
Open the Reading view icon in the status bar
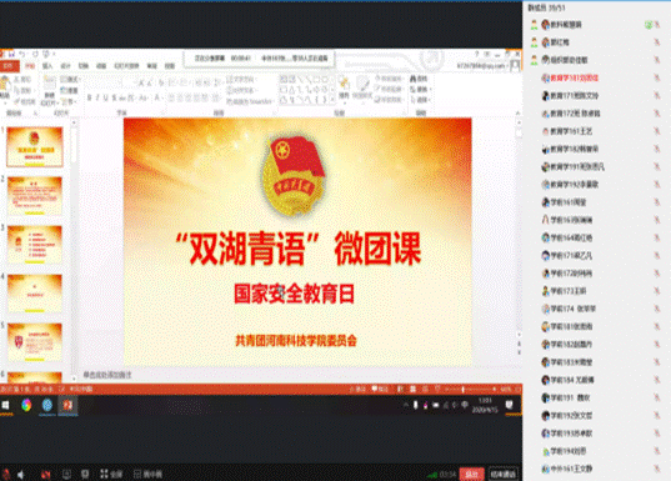pyautogui.click(x=425, y=389)
